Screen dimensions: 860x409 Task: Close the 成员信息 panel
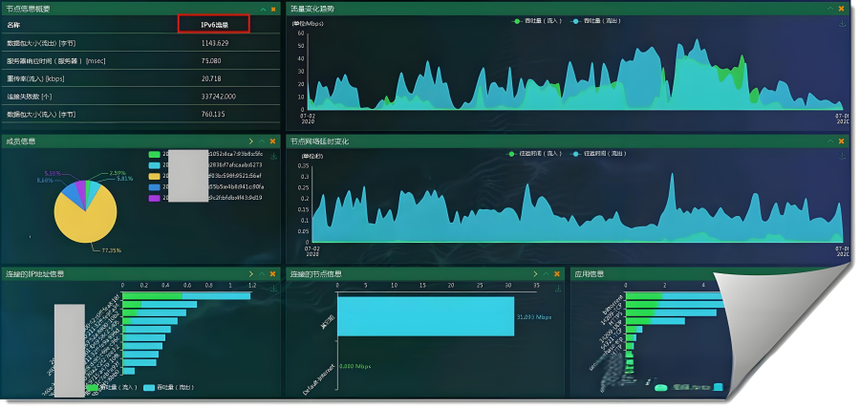pyautogui.click(x=273, y=141)
